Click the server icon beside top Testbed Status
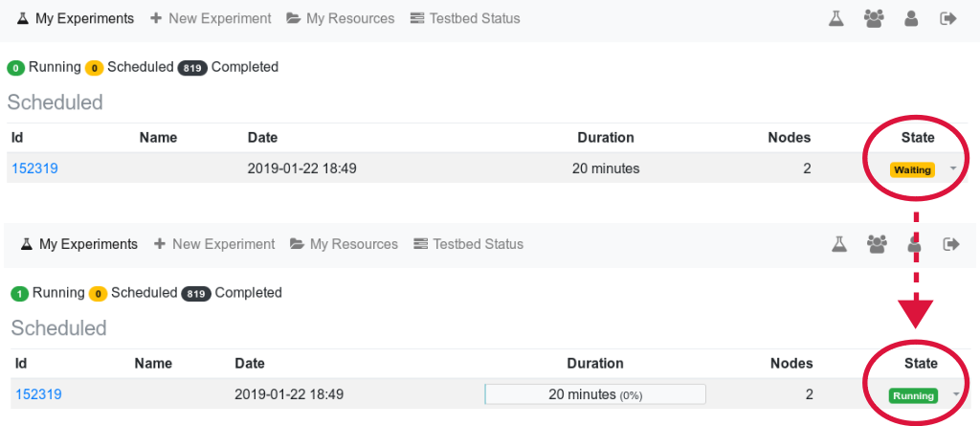 417,19
